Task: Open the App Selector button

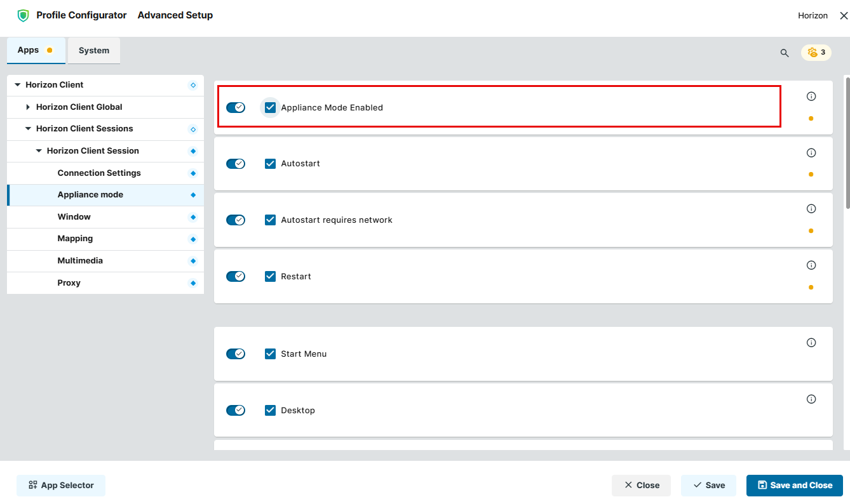Action: pyautogui.click(x=61, y=486)
